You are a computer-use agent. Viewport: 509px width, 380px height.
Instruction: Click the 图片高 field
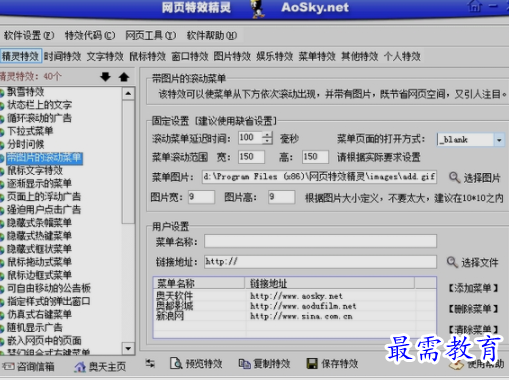[282, 197]
